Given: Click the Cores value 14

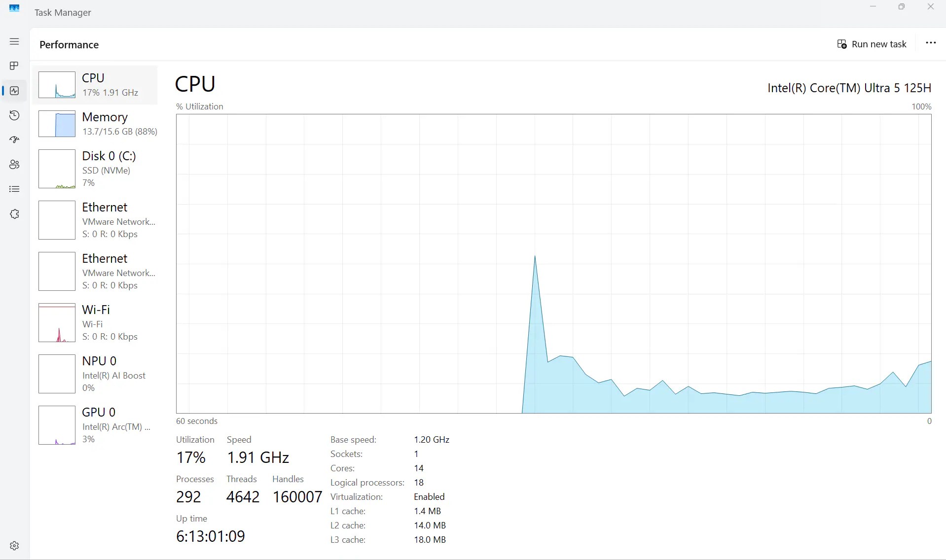Looking at the screenshot, I should 419,468.
